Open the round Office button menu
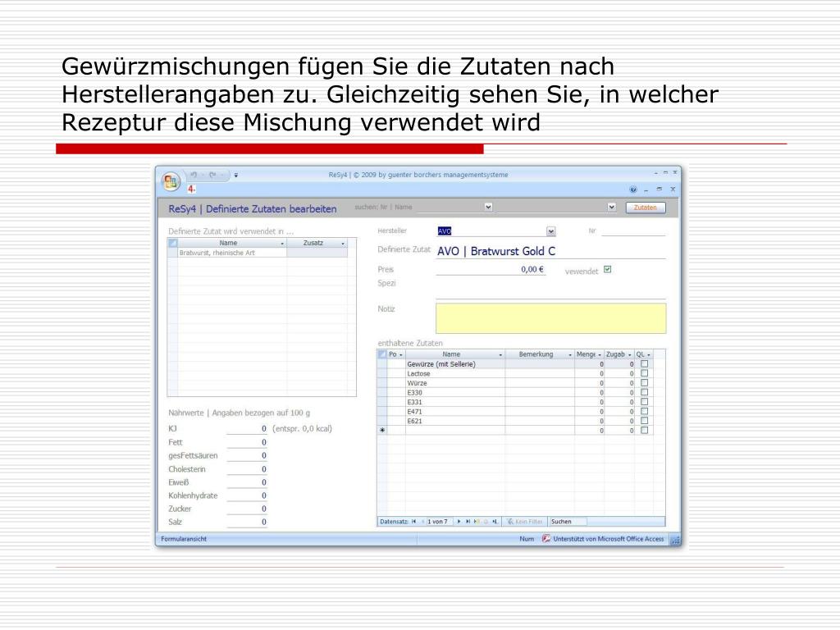 pyautogui.click(x=171, y=181)
